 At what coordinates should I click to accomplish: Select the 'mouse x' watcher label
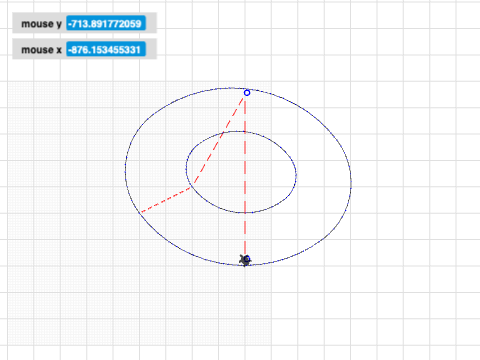41,50
